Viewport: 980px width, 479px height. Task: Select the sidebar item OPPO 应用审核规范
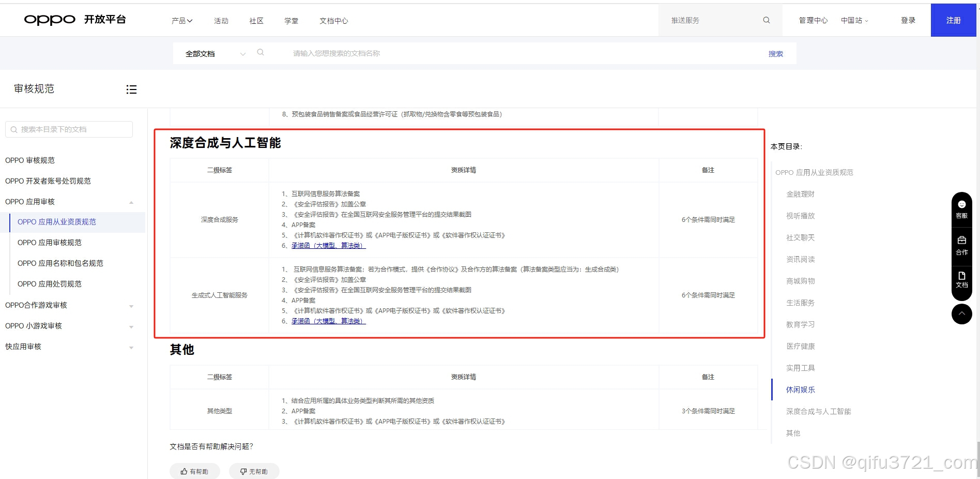[x=50, y=243]
